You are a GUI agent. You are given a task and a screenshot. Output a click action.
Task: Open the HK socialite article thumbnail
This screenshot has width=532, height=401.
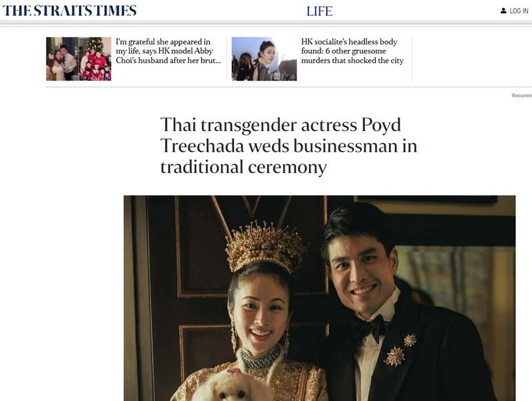click(x=264, y=59)
